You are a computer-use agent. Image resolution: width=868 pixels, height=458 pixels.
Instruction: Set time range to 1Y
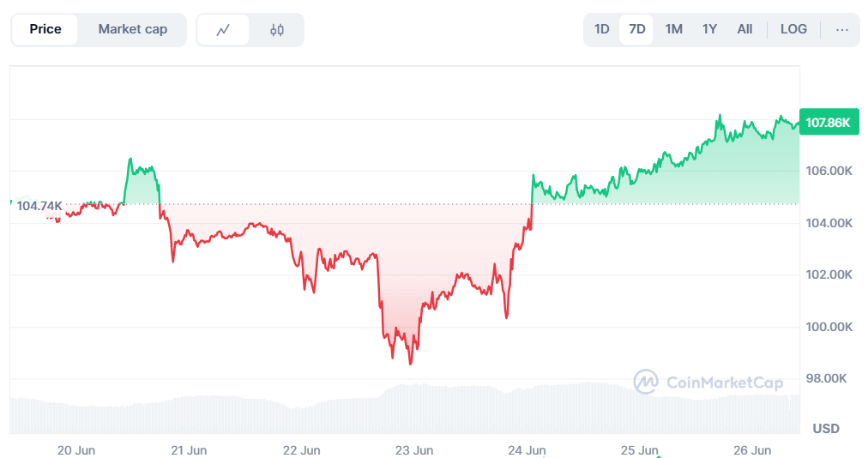(709, 29)
